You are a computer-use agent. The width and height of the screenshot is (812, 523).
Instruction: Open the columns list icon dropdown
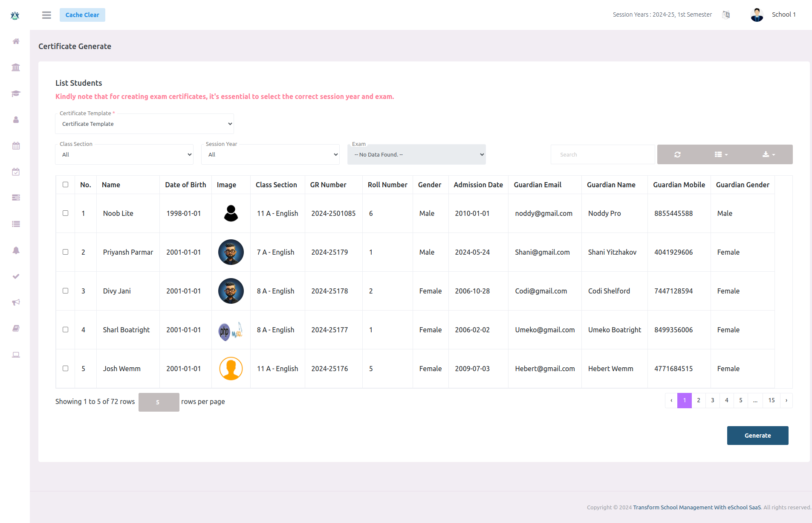[x=721, y=154]
